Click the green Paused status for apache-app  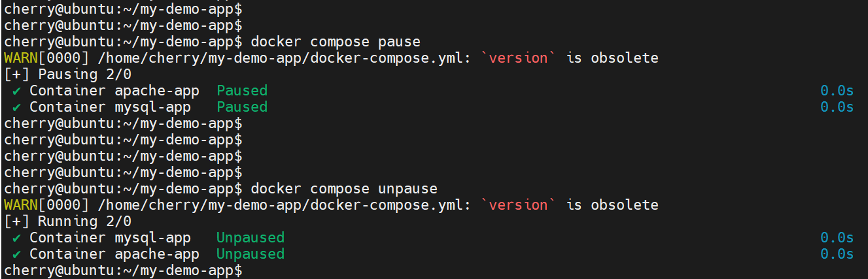coord(242,91)
